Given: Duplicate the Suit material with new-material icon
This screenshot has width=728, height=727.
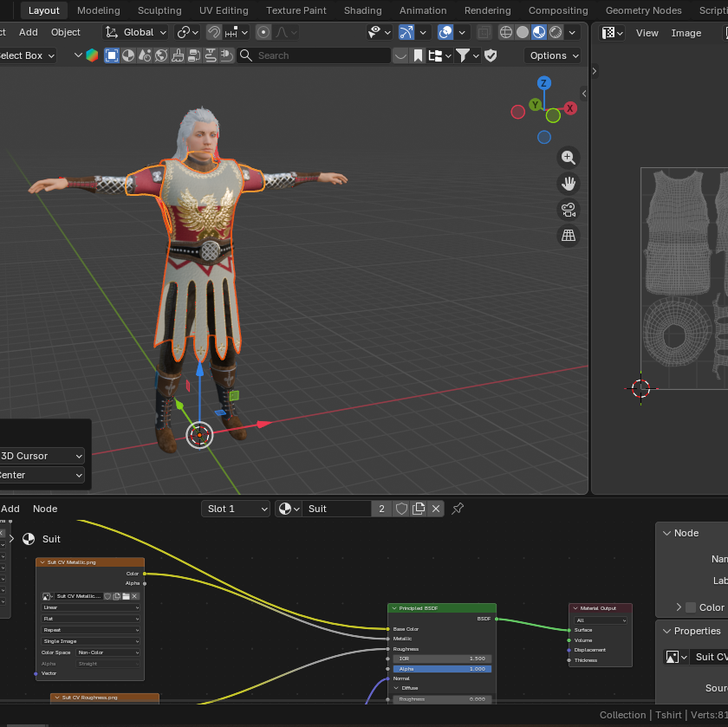Looking at the screenshot, I should [x=419, y=509].
